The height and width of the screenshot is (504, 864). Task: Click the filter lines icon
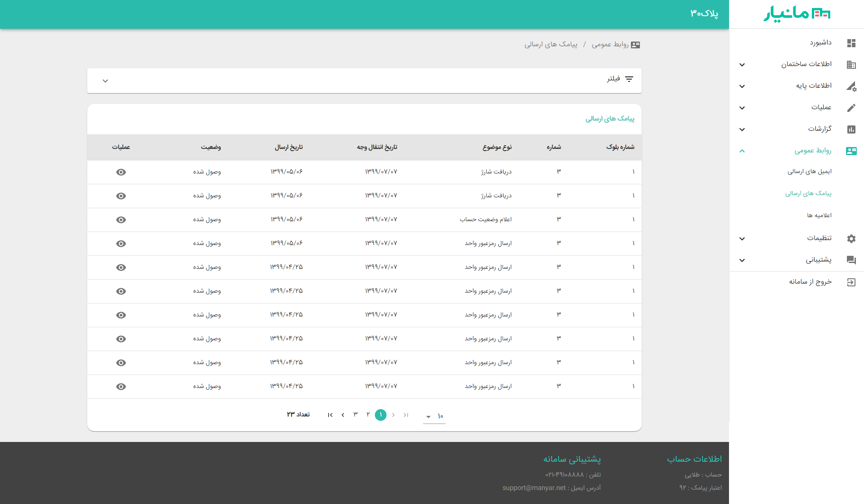(x=629, y=79)
